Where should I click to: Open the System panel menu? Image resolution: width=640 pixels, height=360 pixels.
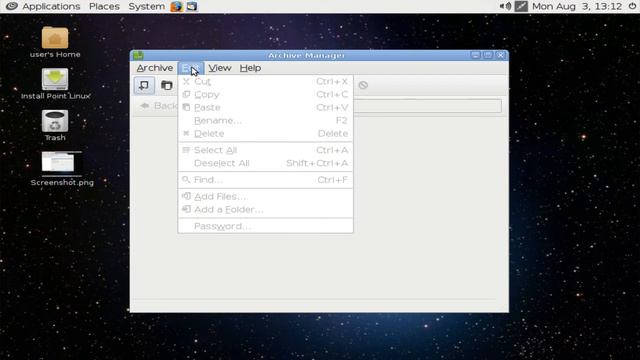pos(147,7)
